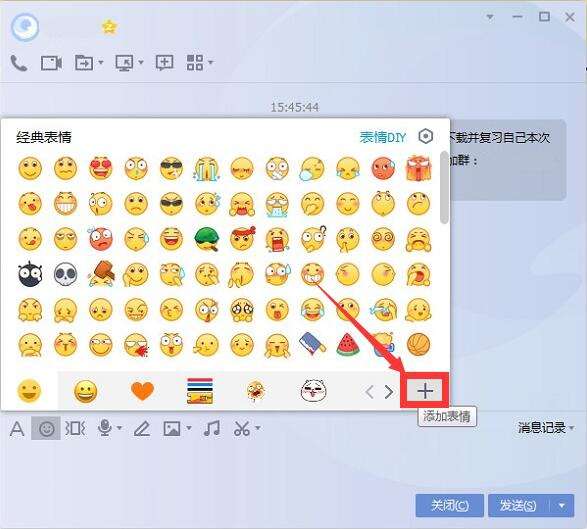Open the handwriting pencil tool

pyautogui.click(x=142, y=429)
